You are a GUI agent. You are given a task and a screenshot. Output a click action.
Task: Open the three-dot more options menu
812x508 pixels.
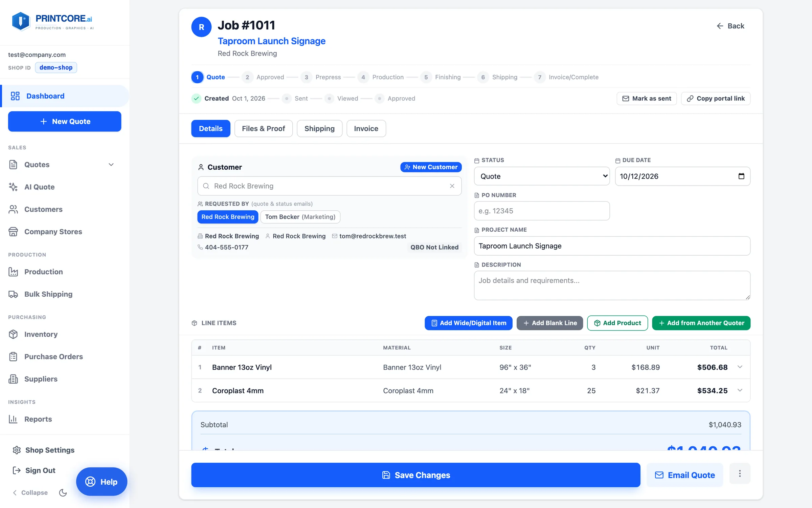[740, 473]
